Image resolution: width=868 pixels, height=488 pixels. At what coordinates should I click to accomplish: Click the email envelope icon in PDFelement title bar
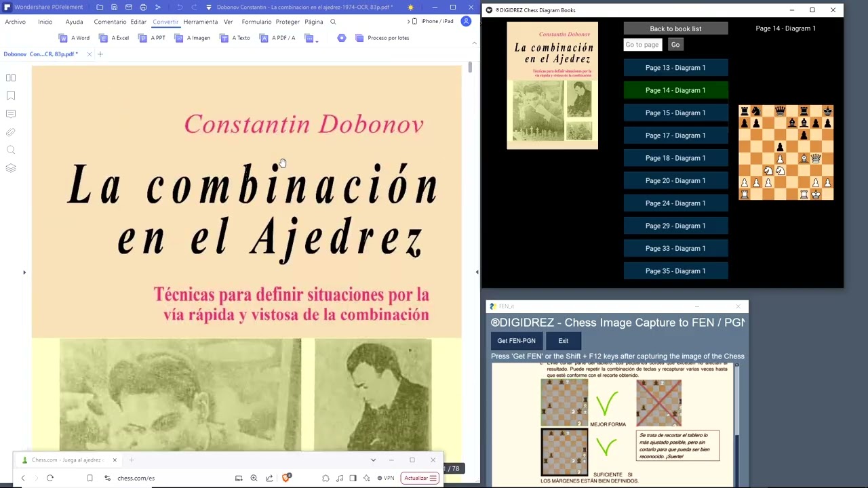(x=128, y=7)
